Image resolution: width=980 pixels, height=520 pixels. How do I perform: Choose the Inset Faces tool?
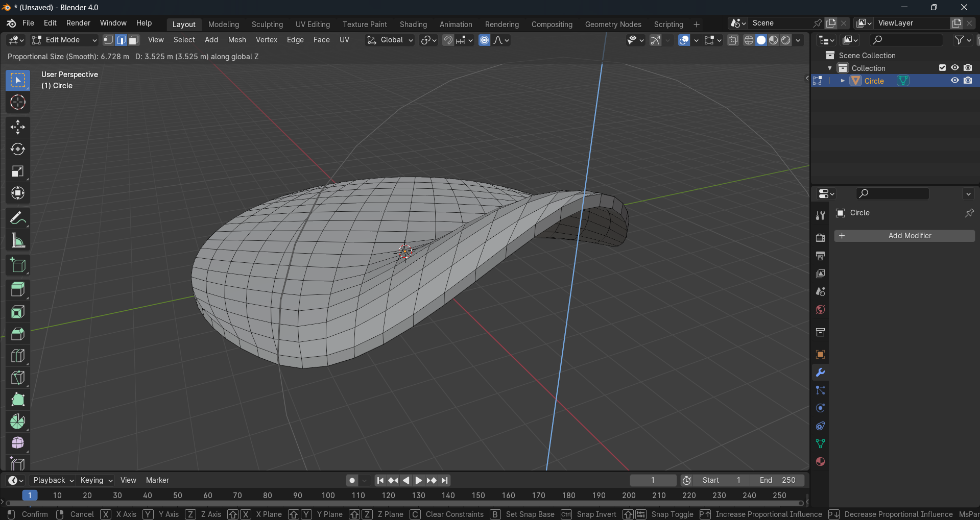point(18,312)
